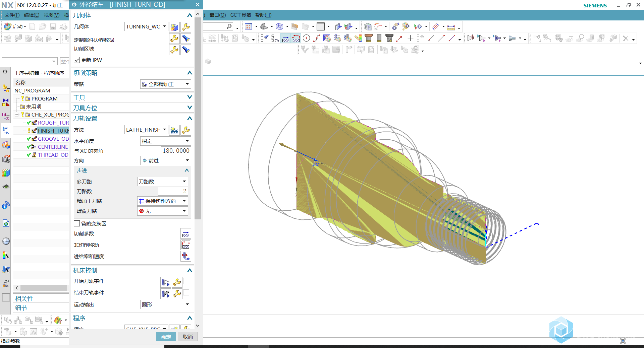Open 进给率和速度 feeds and speeds icon
The image size is (644, 348).
pyautogui.click(x=186, y=257)
